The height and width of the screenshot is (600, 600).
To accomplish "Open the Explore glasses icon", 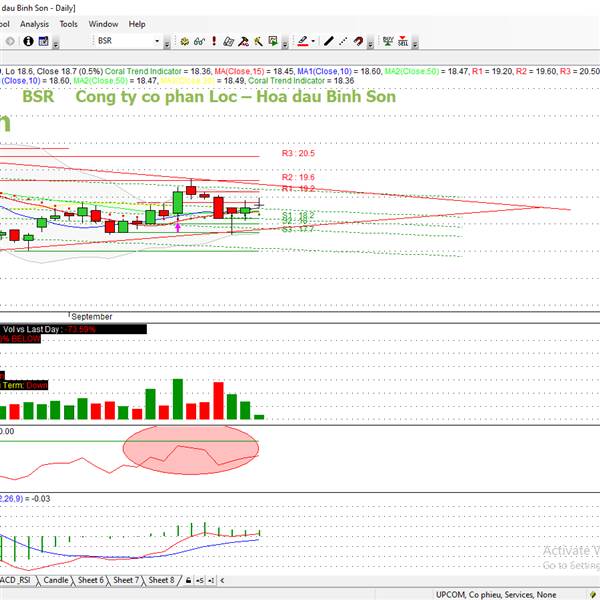I will pyautogui.click(x=199, y=41).
